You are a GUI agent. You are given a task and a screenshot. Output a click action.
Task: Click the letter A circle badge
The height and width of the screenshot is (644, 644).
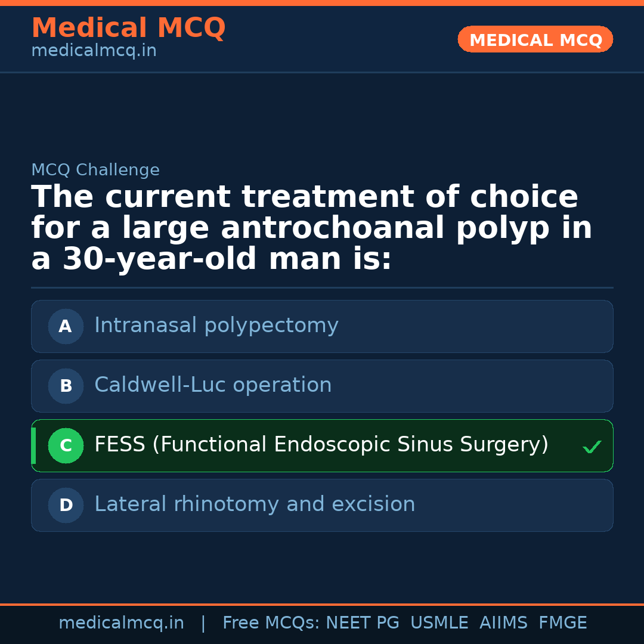[x=66, y=326]
